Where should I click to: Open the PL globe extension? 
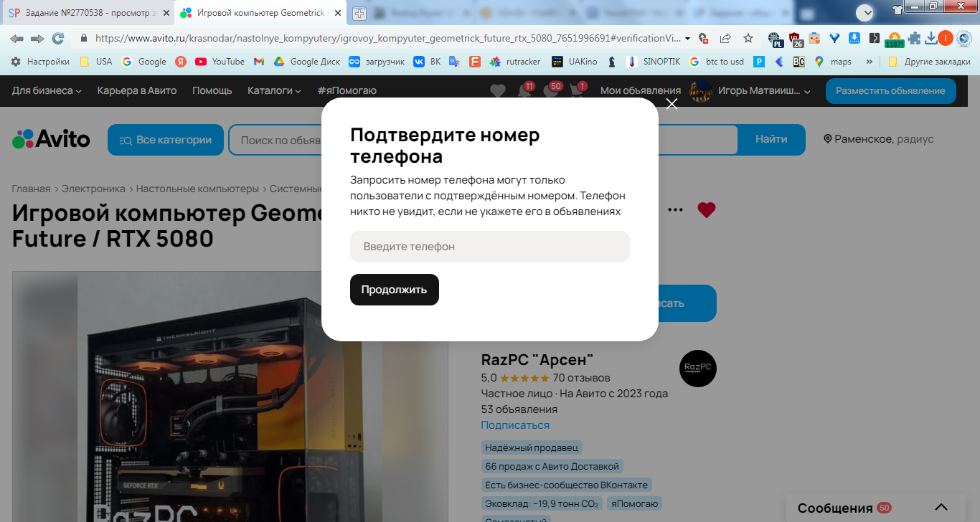coord(775,39)
